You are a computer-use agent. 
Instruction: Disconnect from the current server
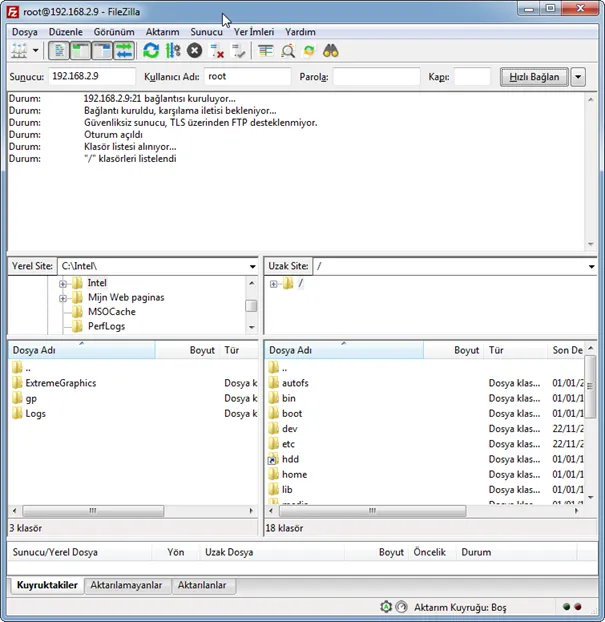217,51
